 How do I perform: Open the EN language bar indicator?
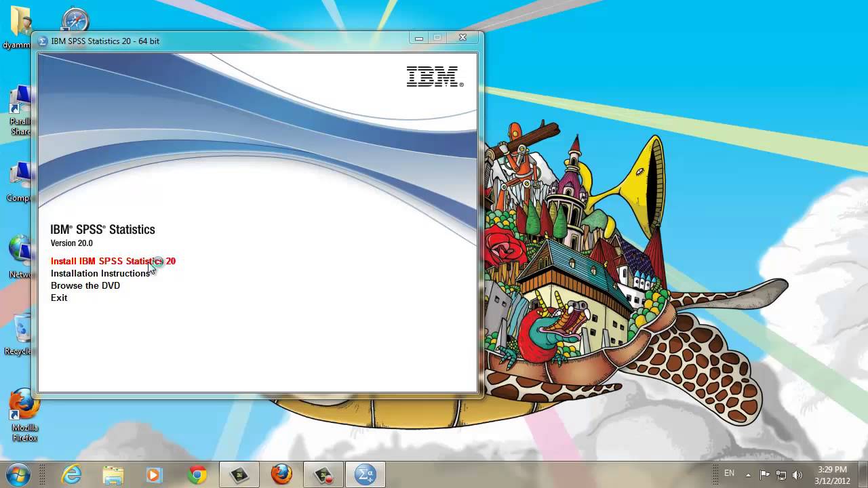(x=729, y=473)
